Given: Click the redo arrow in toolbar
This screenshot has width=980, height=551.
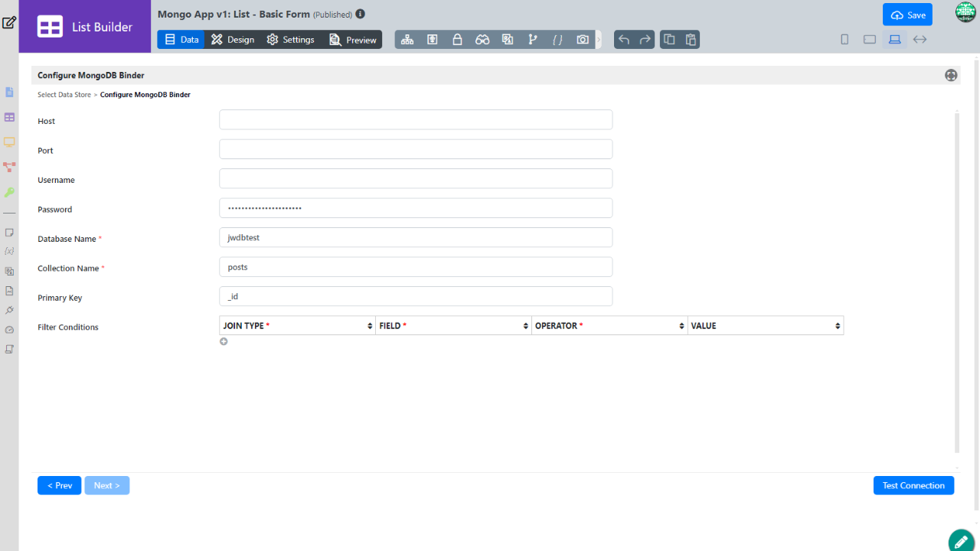Looking at the screenshot, I should pyautogui.click(x=645, y=40).
